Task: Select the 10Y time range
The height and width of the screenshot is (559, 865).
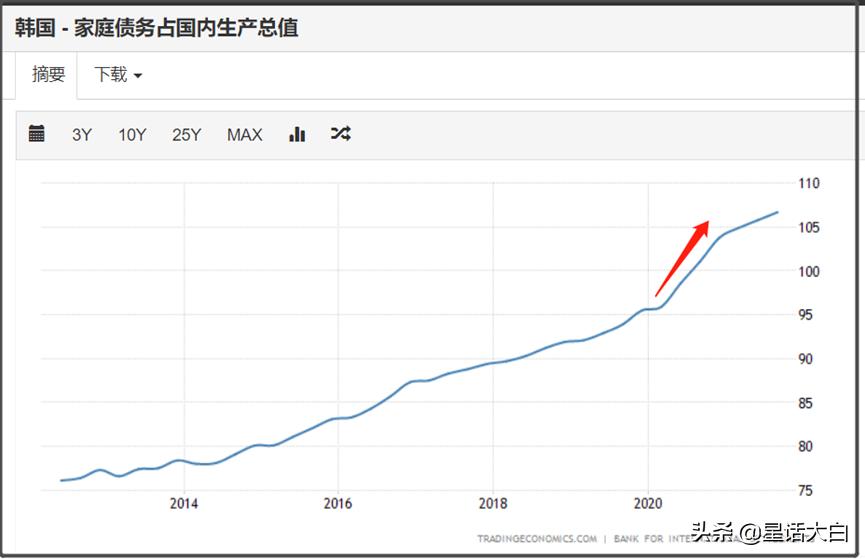Action: pyautogui.click(x=132, y=135)
